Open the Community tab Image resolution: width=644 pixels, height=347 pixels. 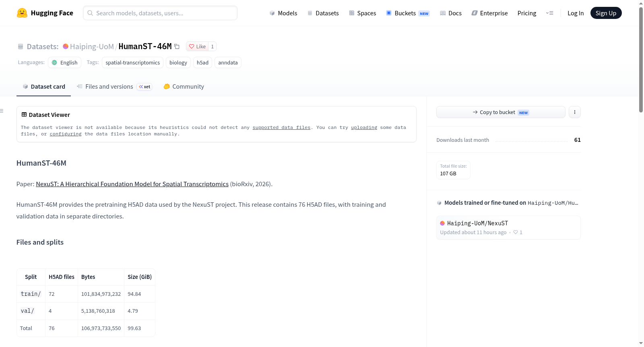[x=184, y=87]
